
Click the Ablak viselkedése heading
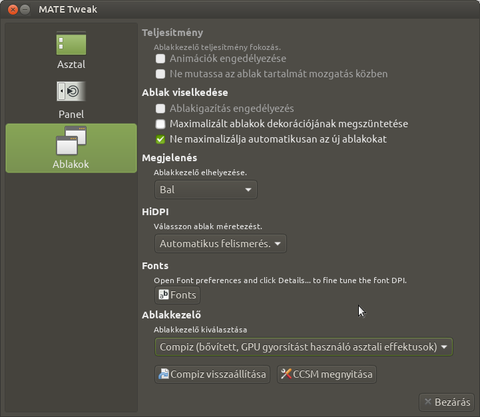185,92
